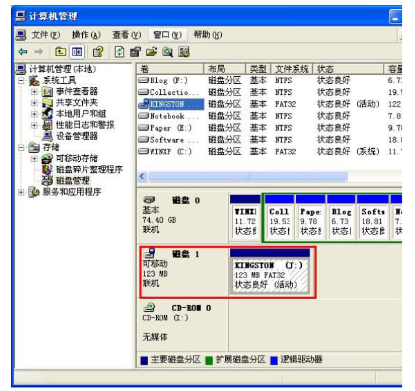This screenshot has height=391, width=415.
Task: Click the 卷 column header
Action: tap(170, 69)
